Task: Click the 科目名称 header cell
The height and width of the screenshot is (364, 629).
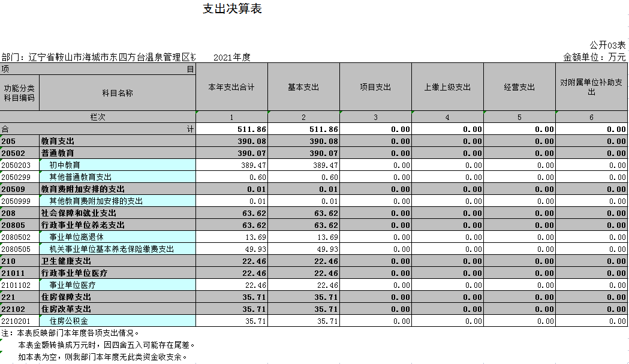Action: click(117, 93)
